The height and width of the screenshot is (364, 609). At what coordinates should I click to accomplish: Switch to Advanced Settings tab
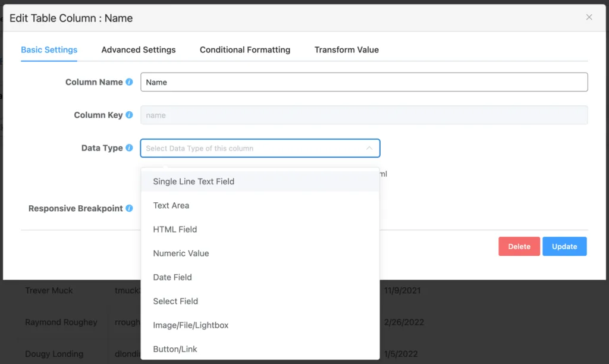click(x=138, y=50)
